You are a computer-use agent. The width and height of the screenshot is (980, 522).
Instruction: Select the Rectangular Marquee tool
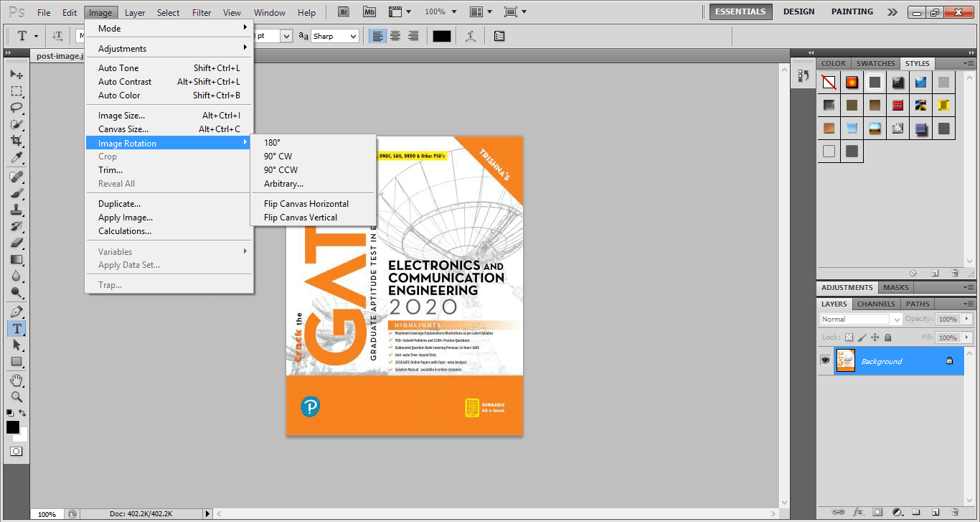click(16, 91)
